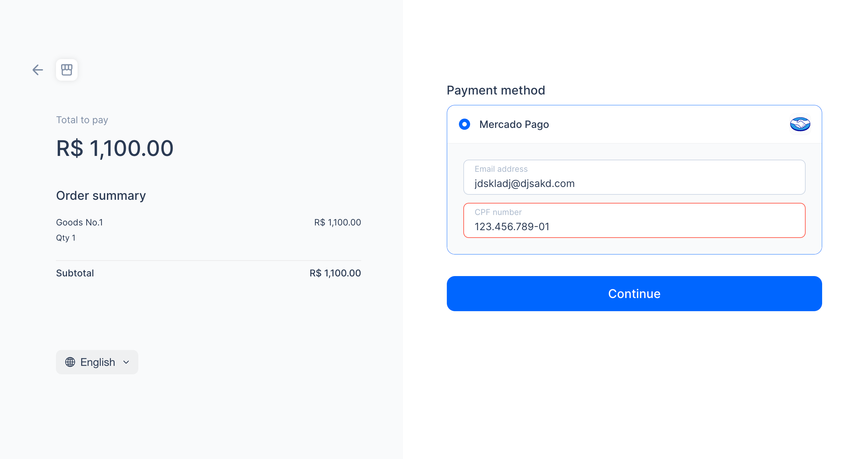Click the Mercado Pago payment label
Screen dimensions: 868x459
click(x=514, y=124)
